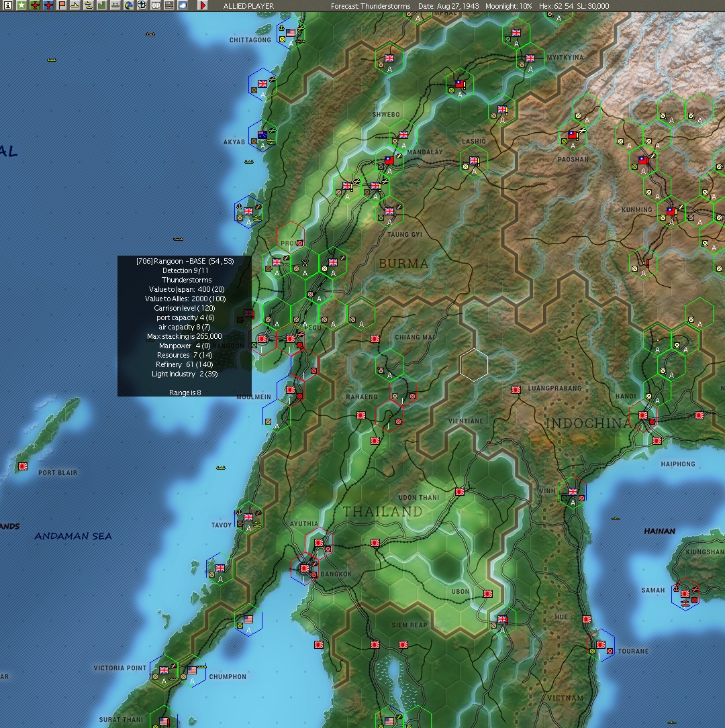Click the ANDAMAN SEA label
Viewport: 725px width, 728px height.
coord(73,536)
